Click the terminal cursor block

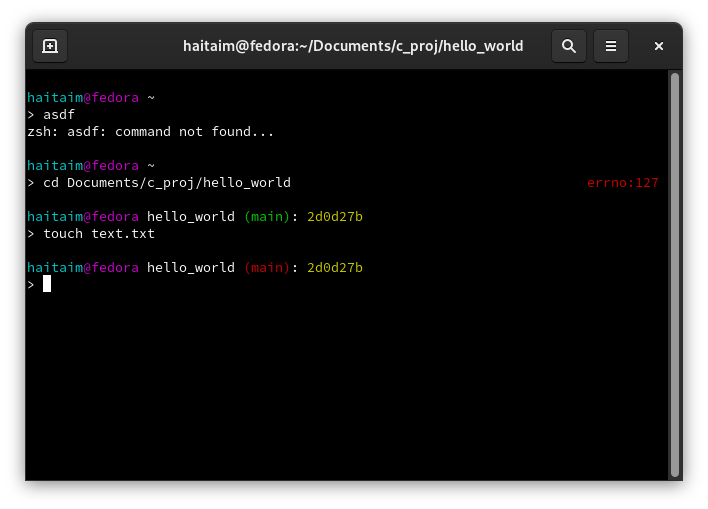[x=47, y=284]
